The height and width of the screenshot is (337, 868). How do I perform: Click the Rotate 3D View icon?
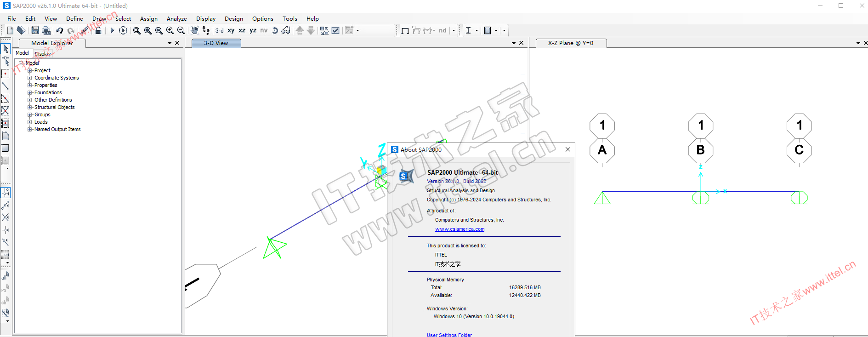(275, 30)
